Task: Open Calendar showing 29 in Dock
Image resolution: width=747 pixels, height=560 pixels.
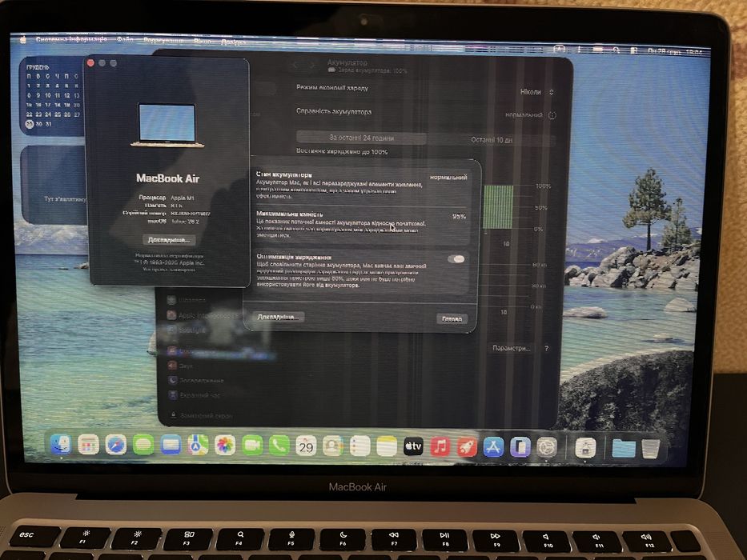Action: coord(306,446)
